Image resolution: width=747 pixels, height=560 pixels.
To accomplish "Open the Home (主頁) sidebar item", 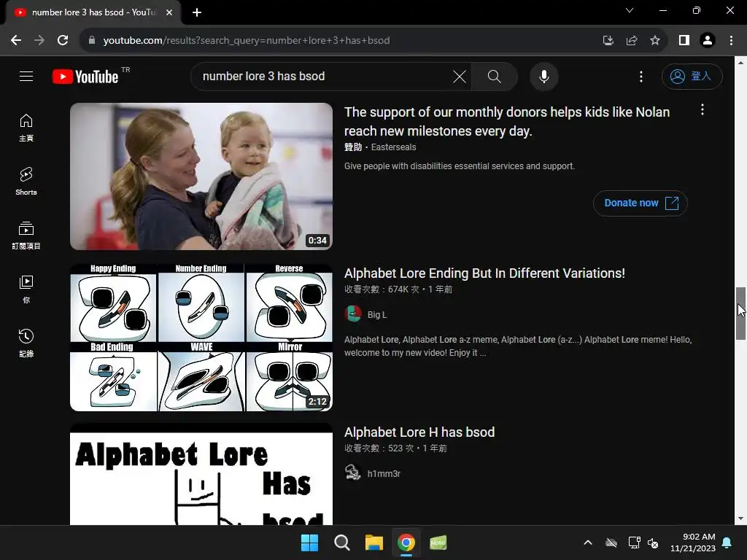I will 26,128.
